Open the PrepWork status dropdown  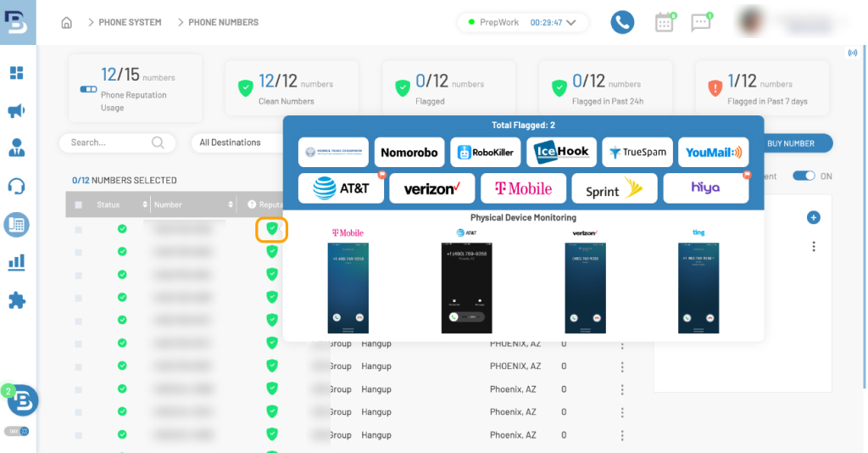click(523, 23)
